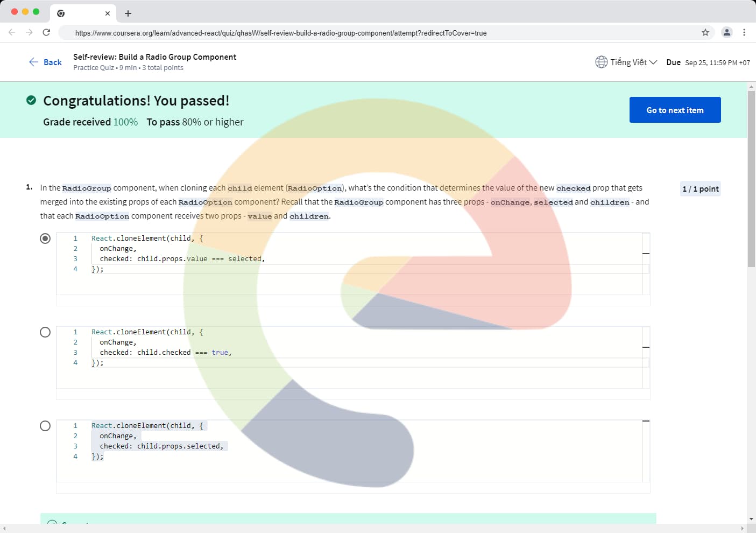756x533 pixels.
Task: Click 'checked: child.props.selected,' code line
Action: point(161,446)
